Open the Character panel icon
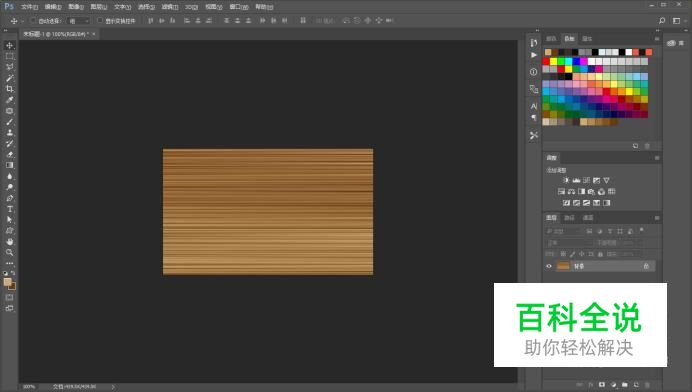Image resolution: width=692 pixels, height=392 pixels. click(534, 106)
